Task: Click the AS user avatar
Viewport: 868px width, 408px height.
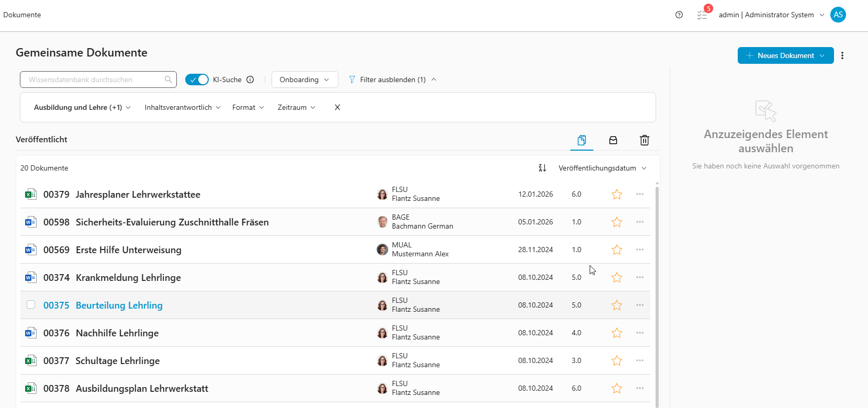Action: click(x=838, y=15)
